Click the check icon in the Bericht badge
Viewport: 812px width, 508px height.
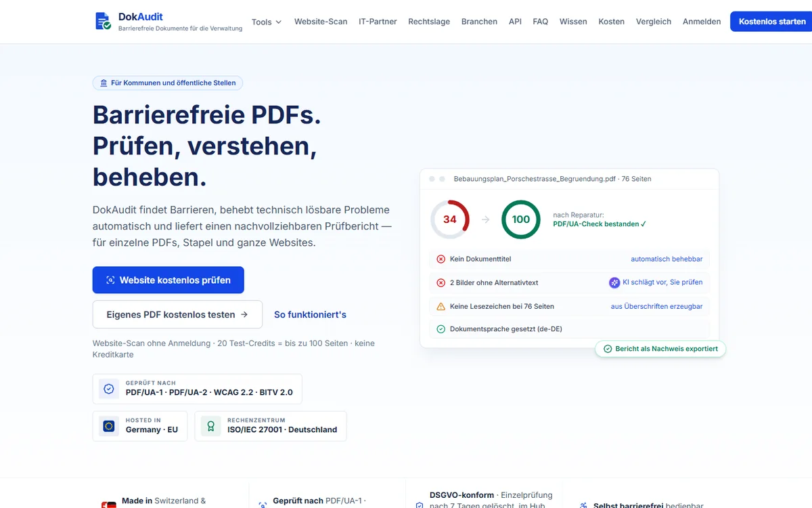click(607, 349)
